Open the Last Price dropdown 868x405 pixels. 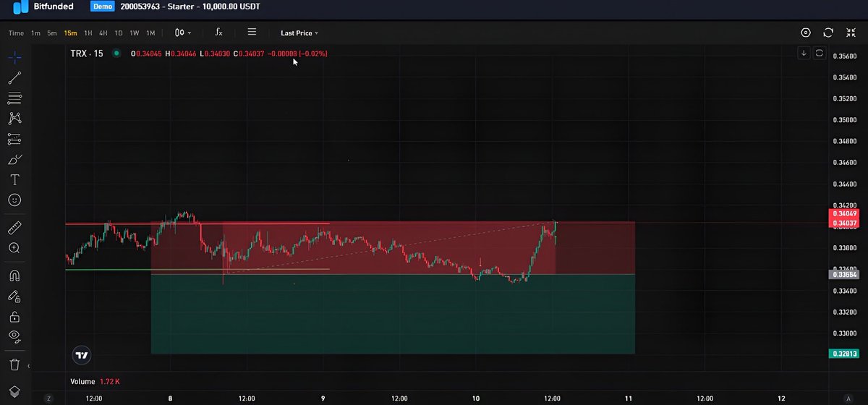pos(299,33)
